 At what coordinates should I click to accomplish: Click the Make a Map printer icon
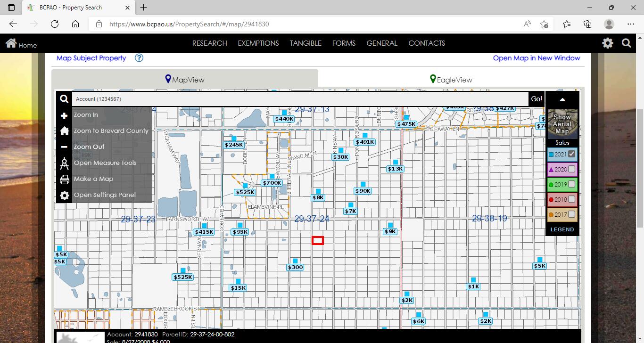point(64,180)
